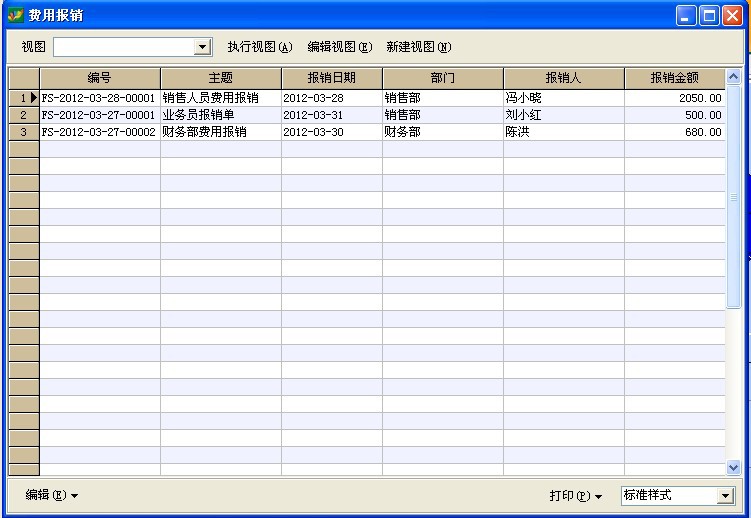The width and height of the screenshot is (751, 518).
Task: Click 新建视图(N) button
Action: (419, 47)
